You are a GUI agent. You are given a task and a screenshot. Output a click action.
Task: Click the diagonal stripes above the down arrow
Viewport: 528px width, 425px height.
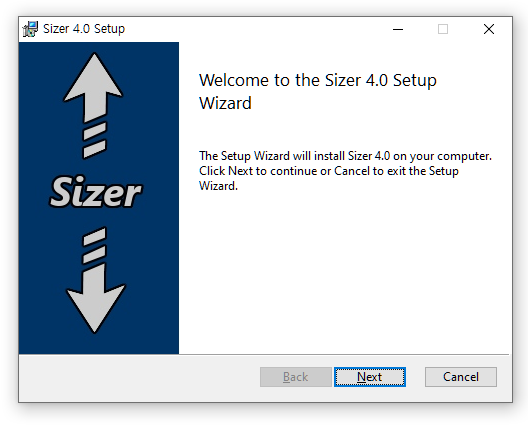95,246
